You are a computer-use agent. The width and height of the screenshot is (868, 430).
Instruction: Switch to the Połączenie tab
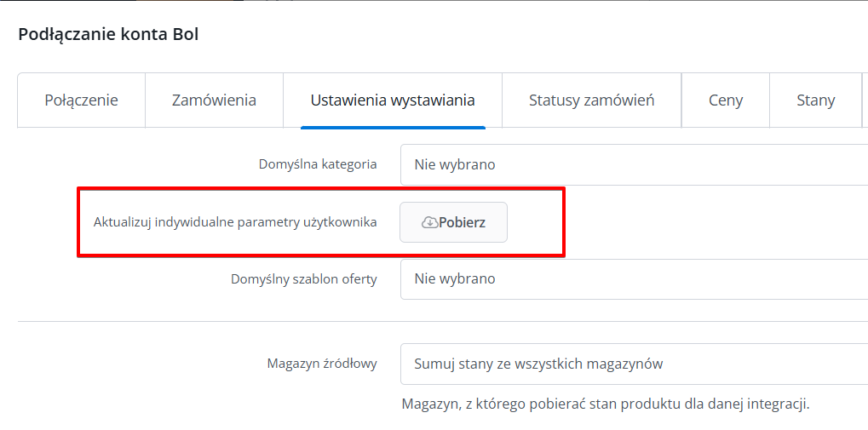pyautogui.click(x=82, y=100)
